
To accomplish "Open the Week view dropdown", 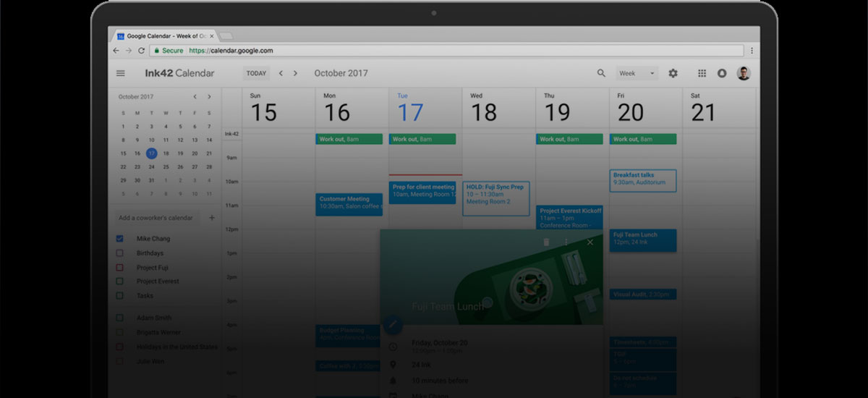I will pyautogui.click(x=637, y=73).
